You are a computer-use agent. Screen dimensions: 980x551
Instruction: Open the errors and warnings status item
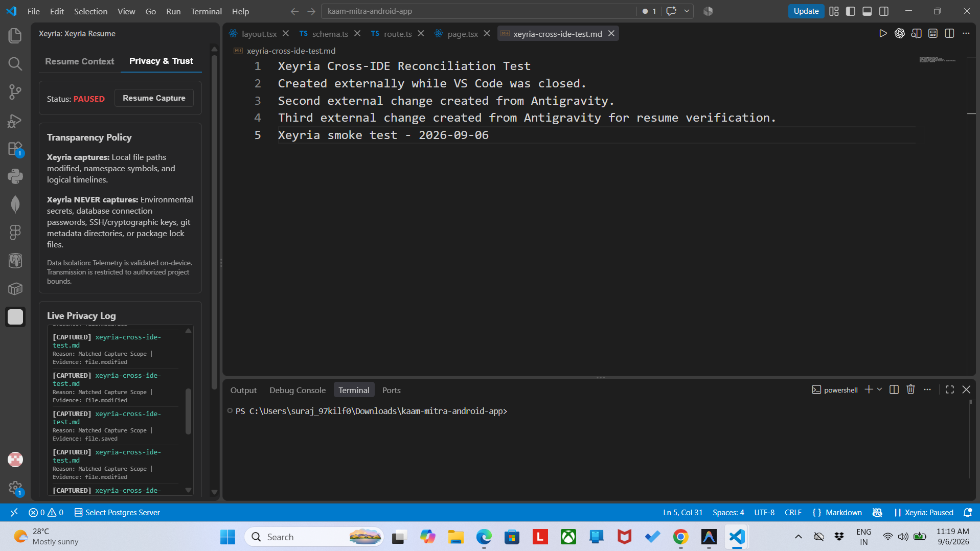[x=46, y=512]
